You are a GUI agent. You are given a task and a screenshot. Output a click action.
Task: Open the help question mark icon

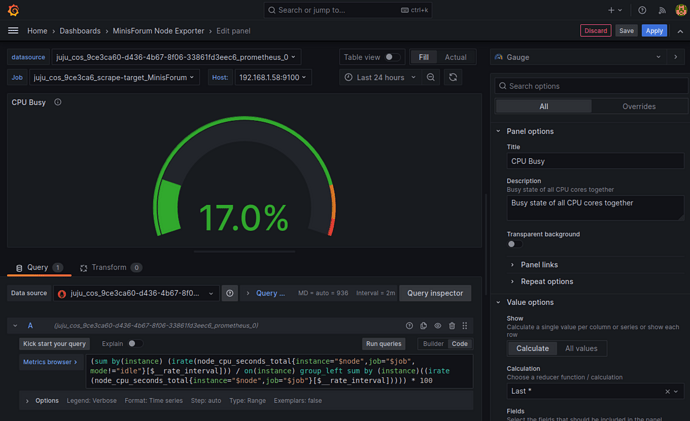642,10
